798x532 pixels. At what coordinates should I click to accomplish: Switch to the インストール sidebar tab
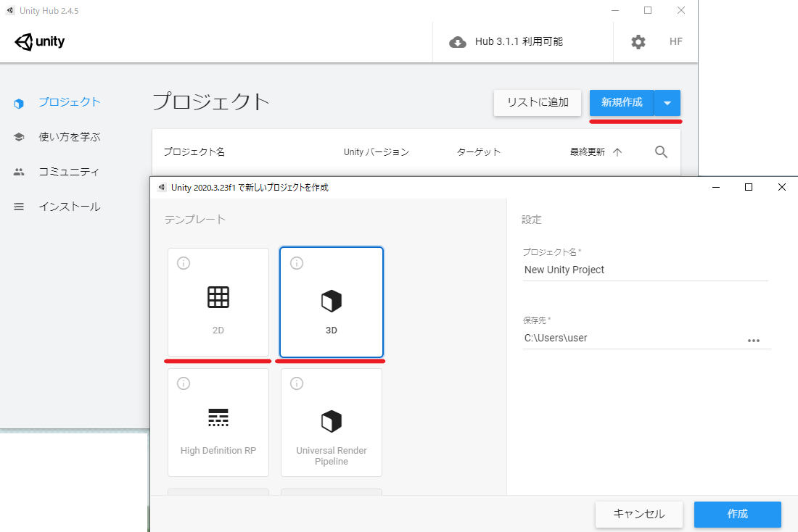click(70, 207)
